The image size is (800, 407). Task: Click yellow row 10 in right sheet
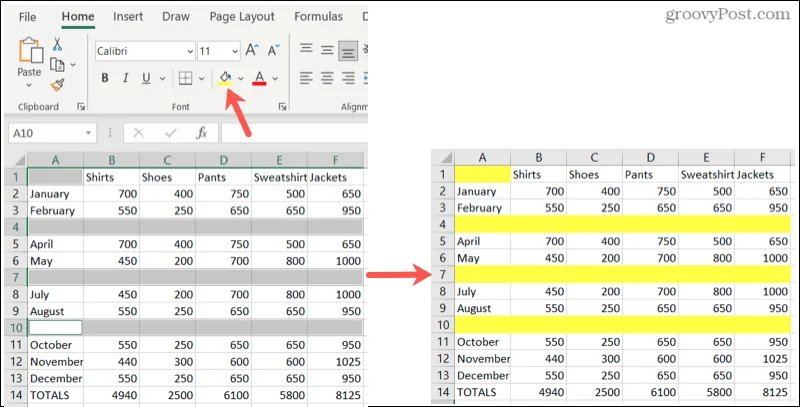coord(622,324)
